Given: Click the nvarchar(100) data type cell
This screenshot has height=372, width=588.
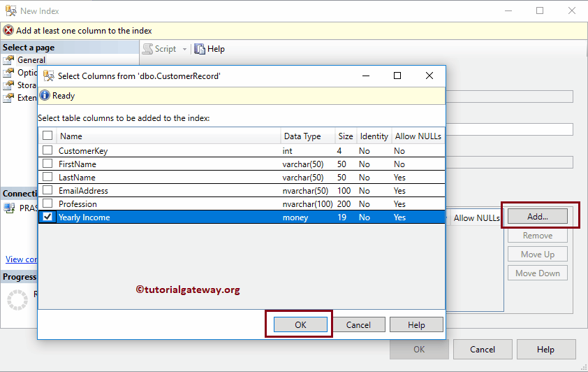Looking at the screenshot, I should coord(307,203).
